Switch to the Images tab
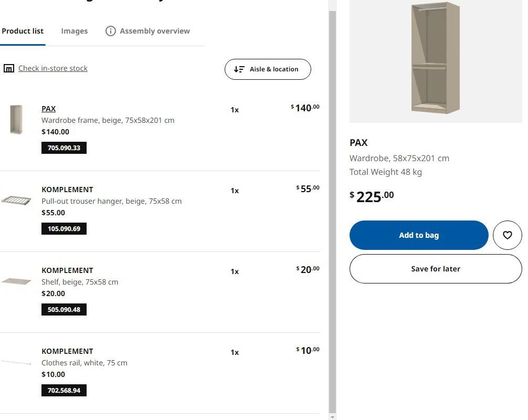This screenshot has height=420, width=528. tap(74, 31)
